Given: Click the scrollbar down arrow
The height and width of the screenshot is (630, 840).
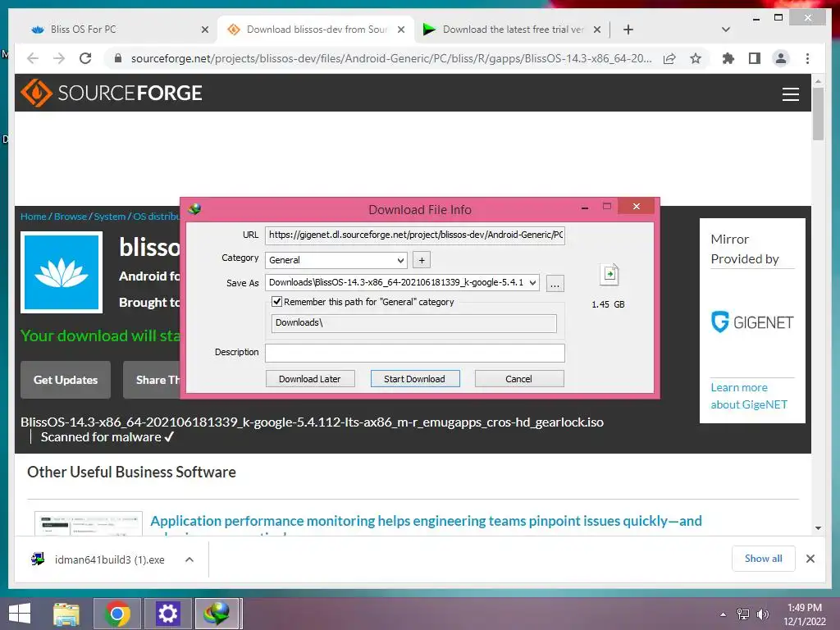Looking at the screenshot, I should click(x=818, y=528).
